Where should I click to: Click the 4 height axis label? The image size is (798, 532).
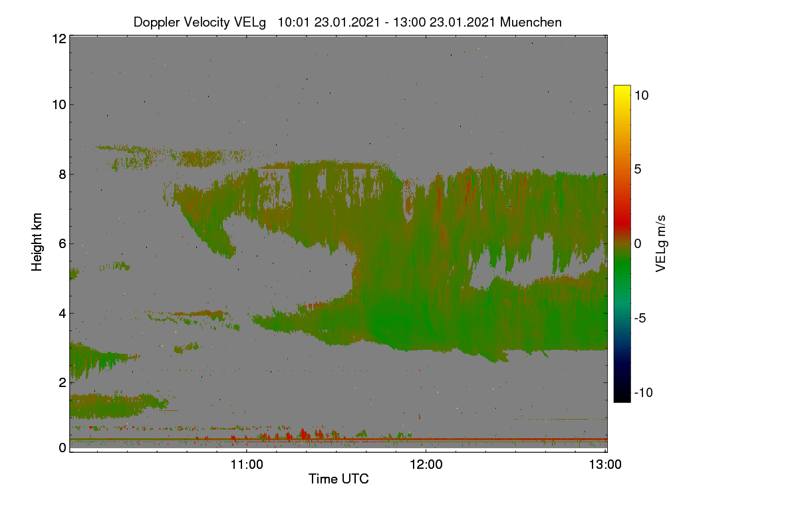[63, 313]
